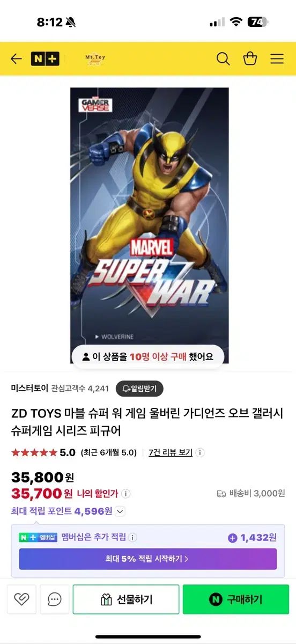296x644 pixels.
Task: Open the shopping basket icon
Action: pos(250,59)
